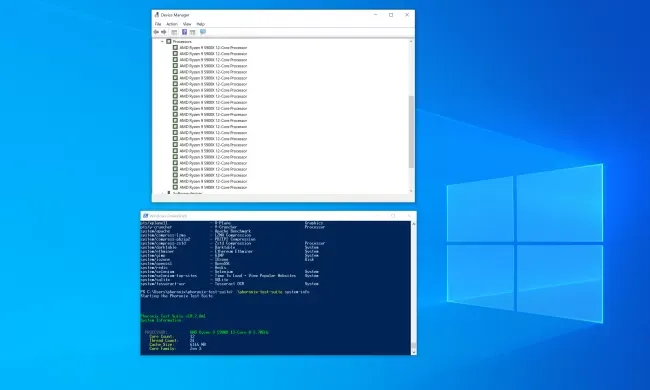The image size is (650, 390).
Task: Open the Action menu in Device Manager
Action: click(x=172, y=24)
